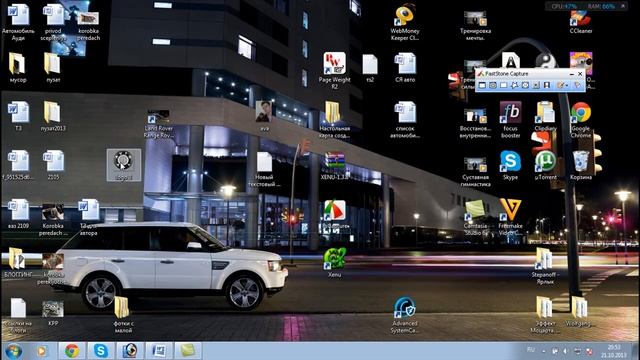The image size is (640, 360).
Task: Select Skype desktop shortcut
Action: [x=510, y=165]
